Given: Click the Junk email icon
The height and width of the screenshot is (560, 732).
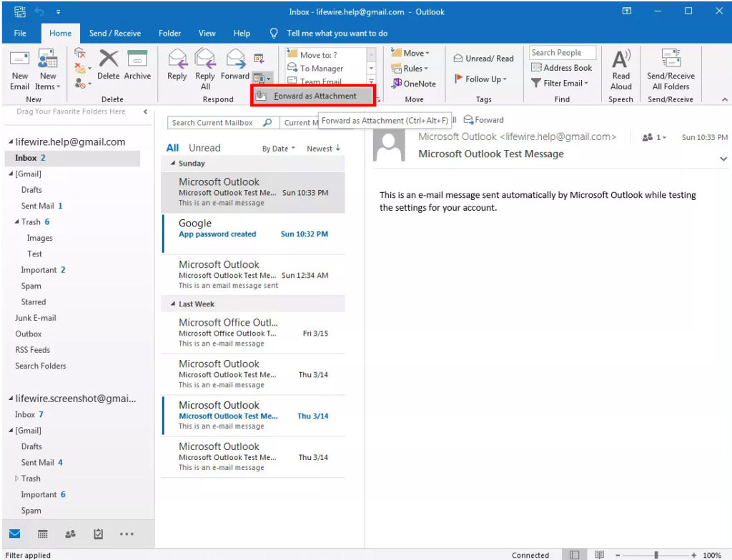Looking at the screenshot, I should [80, 84].
